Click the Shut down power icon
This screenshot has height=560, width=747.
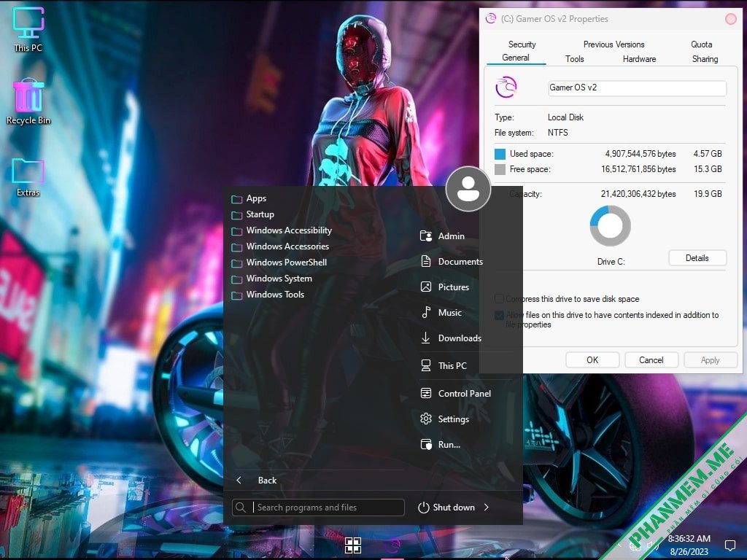click(x=424, y=507)
